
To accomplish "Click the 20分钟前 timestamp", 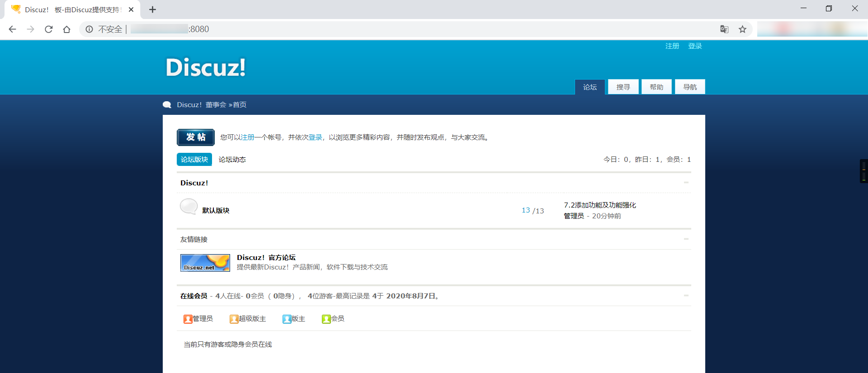I will (x=607, y=216).
